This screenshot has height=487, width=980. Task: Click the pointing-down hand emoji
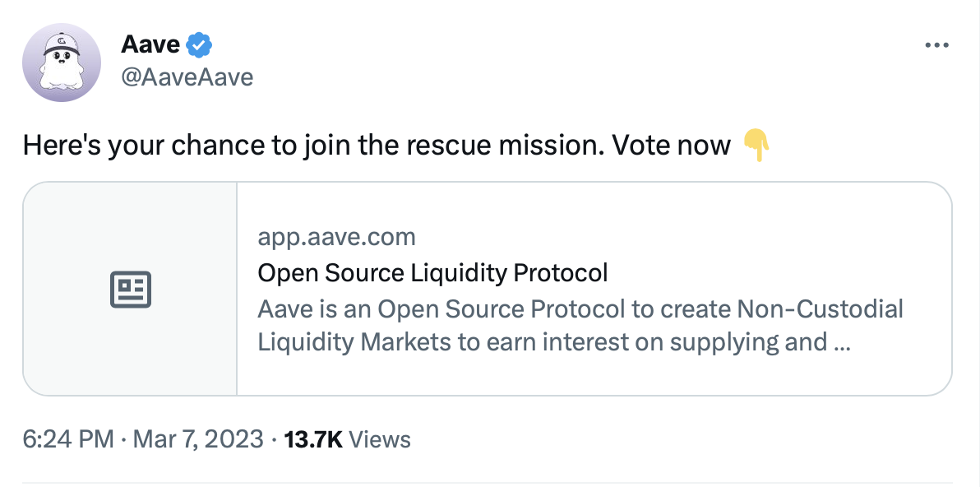coord(756,146)
